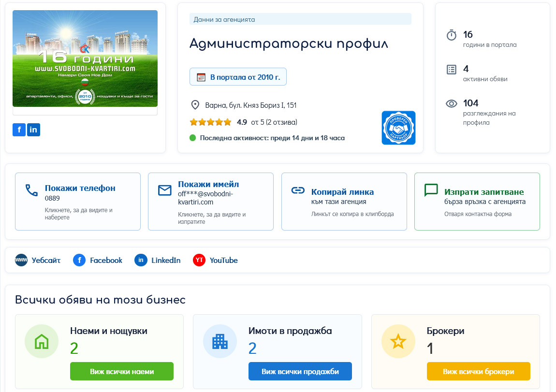Click the blue building icon for sales
The height and width of the screenshot is (392, 556).
click(220, 342)
